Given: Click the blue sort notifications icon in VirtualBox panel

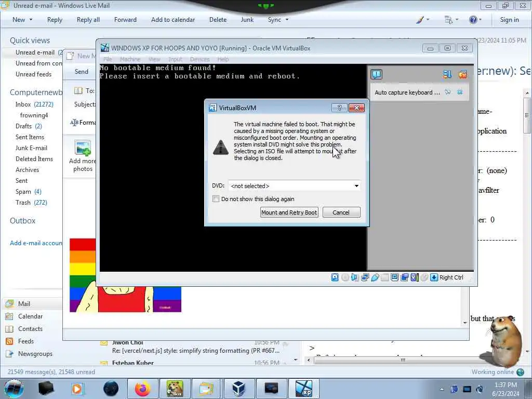Looking at the screenshot, I should pos(447,74).
